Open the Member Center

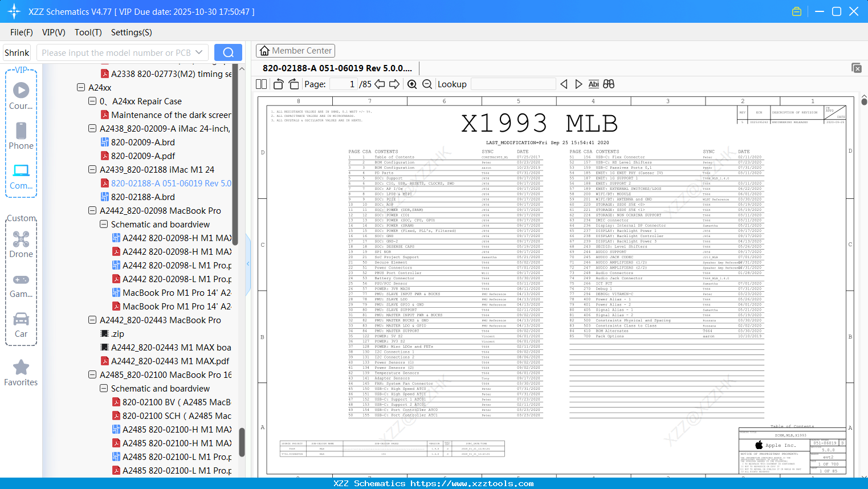[x=295, y=51]
